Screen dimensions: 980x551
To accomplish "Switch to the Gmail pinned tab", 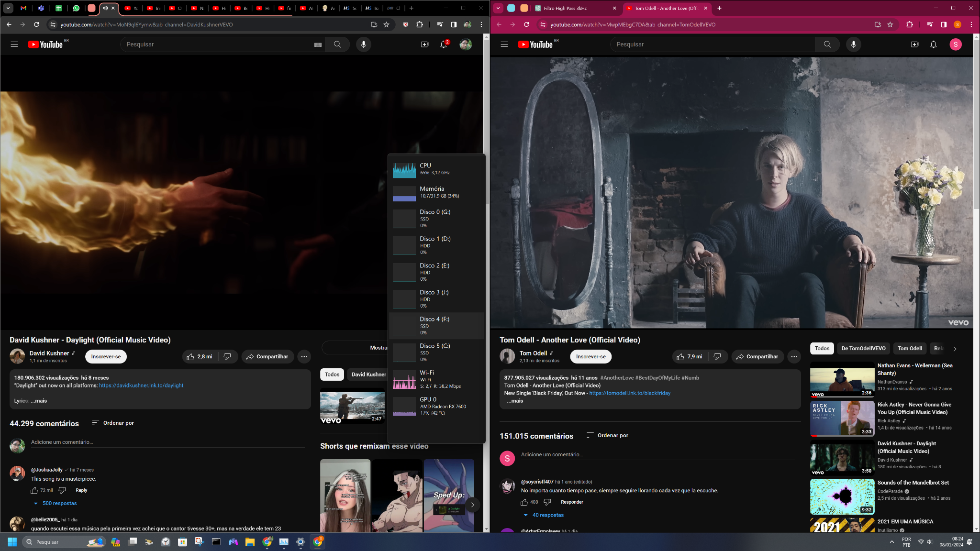I will click(23, 8).
